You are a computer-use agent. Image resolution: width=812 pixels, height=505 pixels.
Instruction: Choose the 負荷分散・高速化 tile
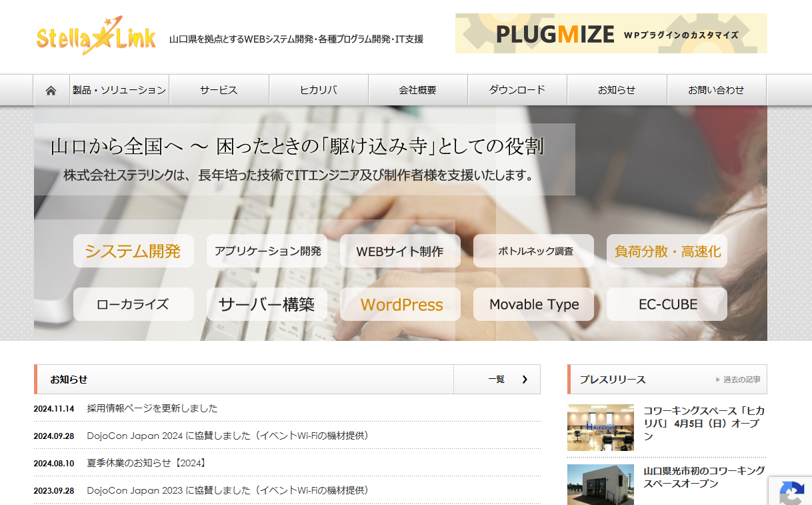(x=667, y=251)
